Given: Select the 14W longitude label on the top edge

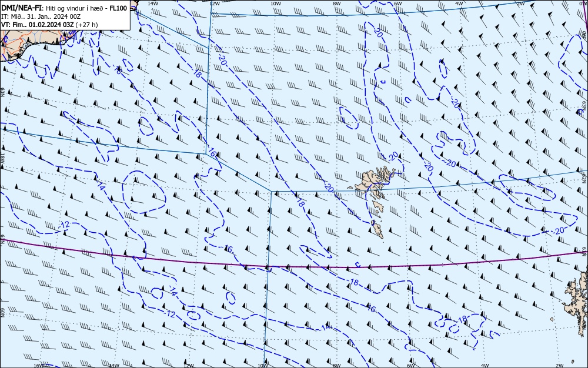Looking at the screenshot, I should 153,3.
